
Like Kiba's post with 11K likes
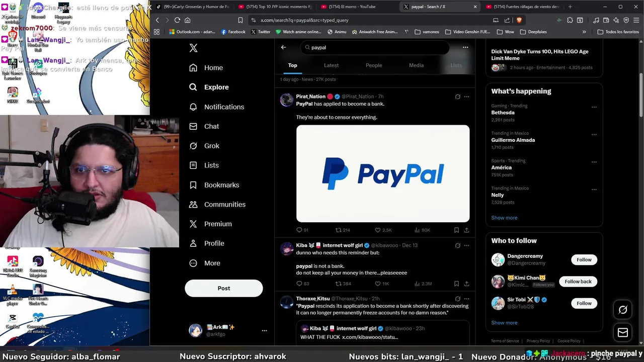tap(382, 284)
